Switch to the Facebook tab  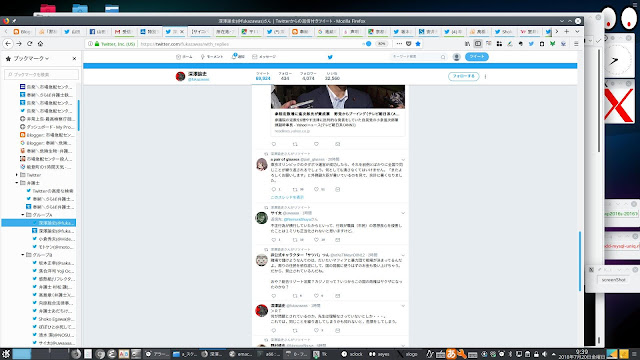[98, 31]
